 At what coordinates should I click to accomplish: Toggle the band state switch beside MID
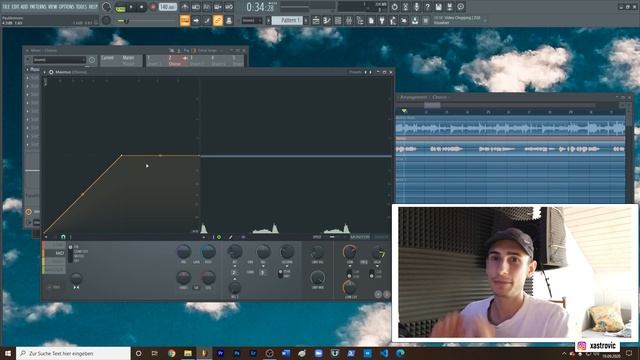(x=70, y=254)
